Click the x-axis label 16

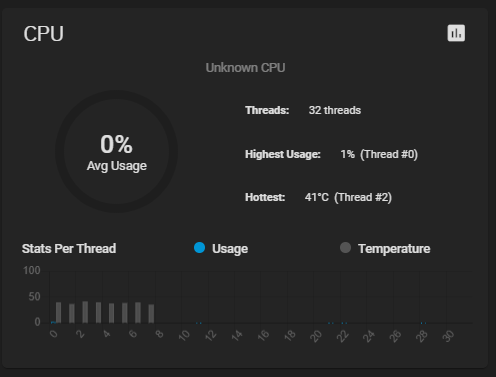pyautogui.click(x=263, y=336)
